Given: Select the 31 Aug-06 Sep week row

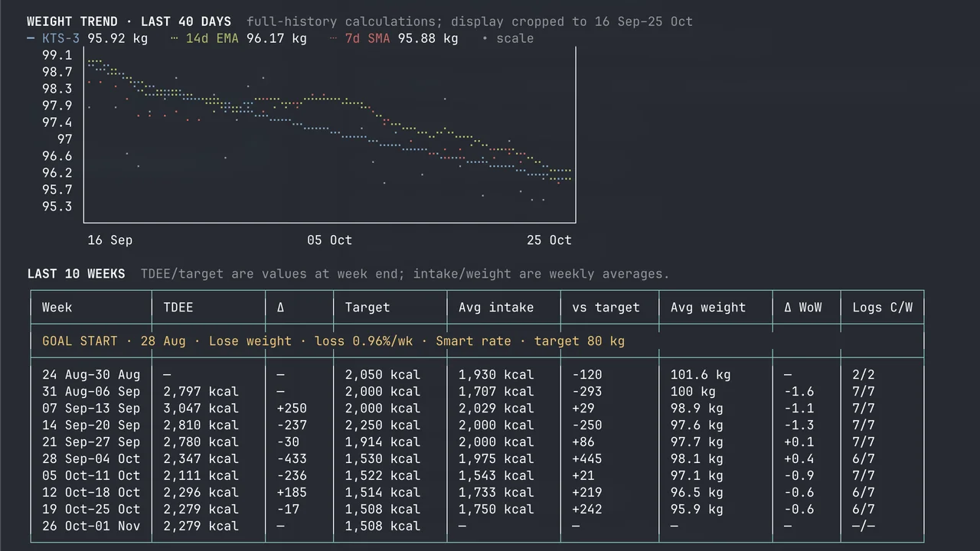Looking at the screenshot, I should (477, 392).
